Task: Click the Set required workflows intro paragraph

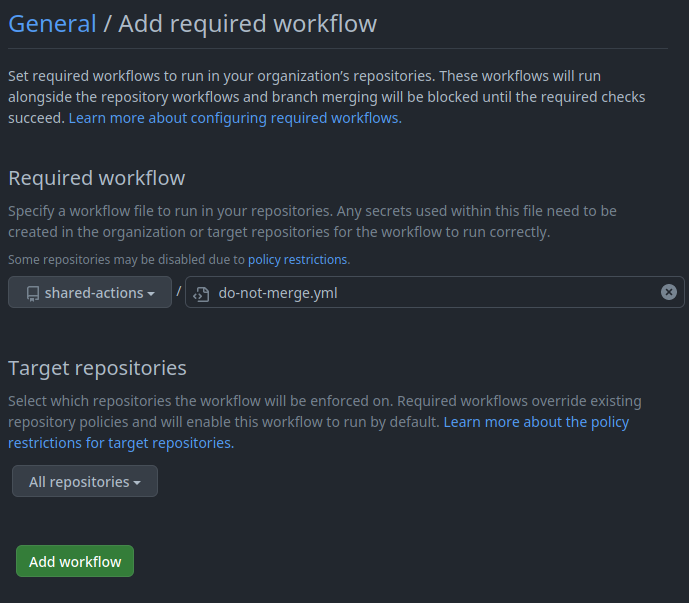Action: click(x=326, y=97)
